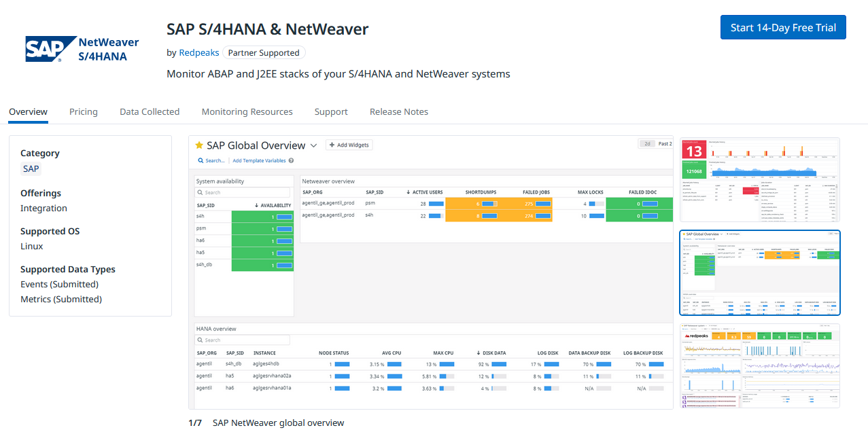Screen dimensions: 868x430
Task: Click the s4h availability green bar
Action: click(x=262, y=217)
